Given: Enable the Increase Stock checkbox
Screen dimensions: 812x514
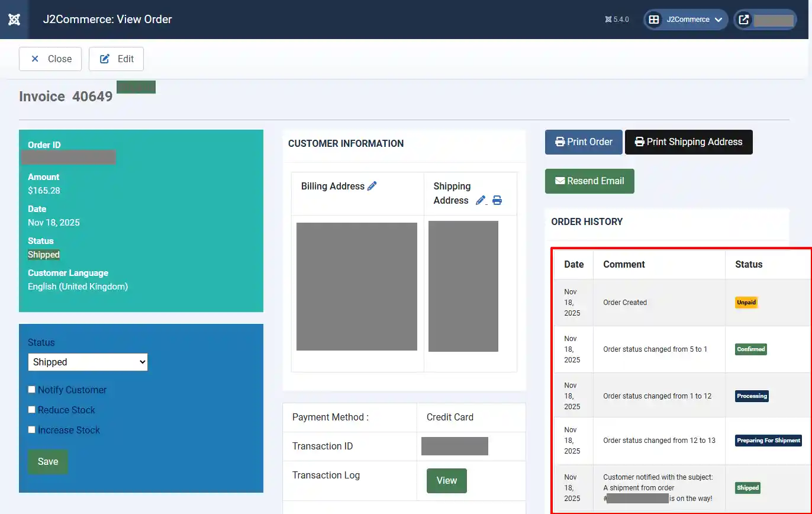Looking at the screenshot, I should [32, 430].
